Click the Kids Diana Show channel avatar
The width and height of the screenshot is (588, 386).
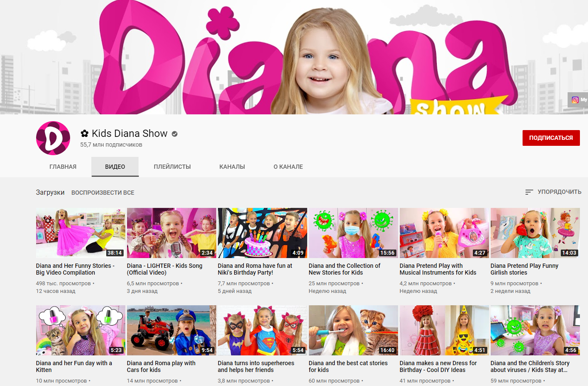tap(53, 138)
